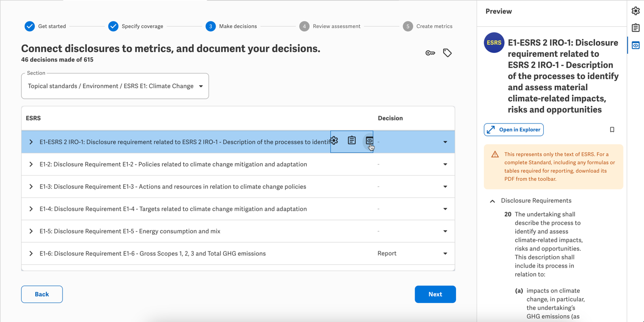
Task: Toggle the Preview panel icon in the right sidebar
Action: 635,45
